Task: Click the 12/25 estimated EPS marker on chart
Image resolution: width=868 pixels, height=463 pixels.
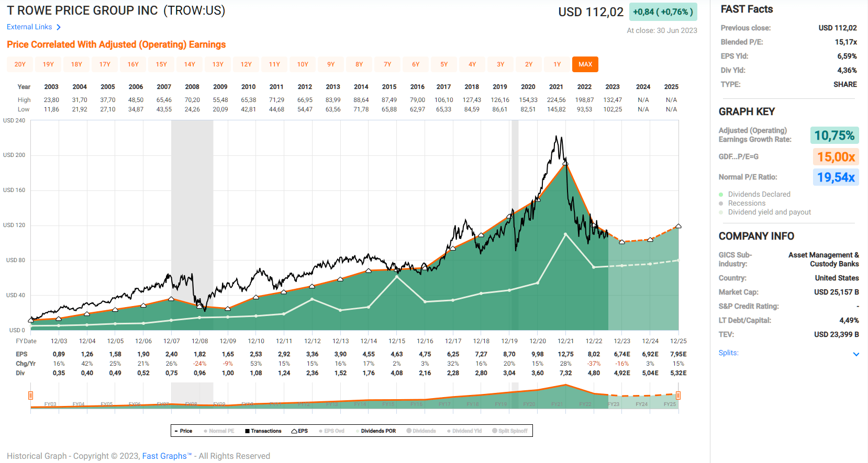Action: (x=678, y=226)
